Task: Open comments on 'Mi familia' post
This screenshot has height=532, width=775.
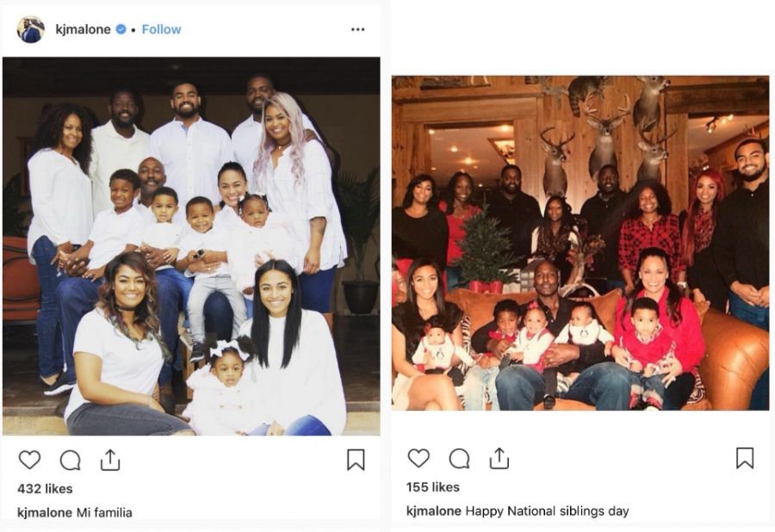Action: [x=71, y=461]
